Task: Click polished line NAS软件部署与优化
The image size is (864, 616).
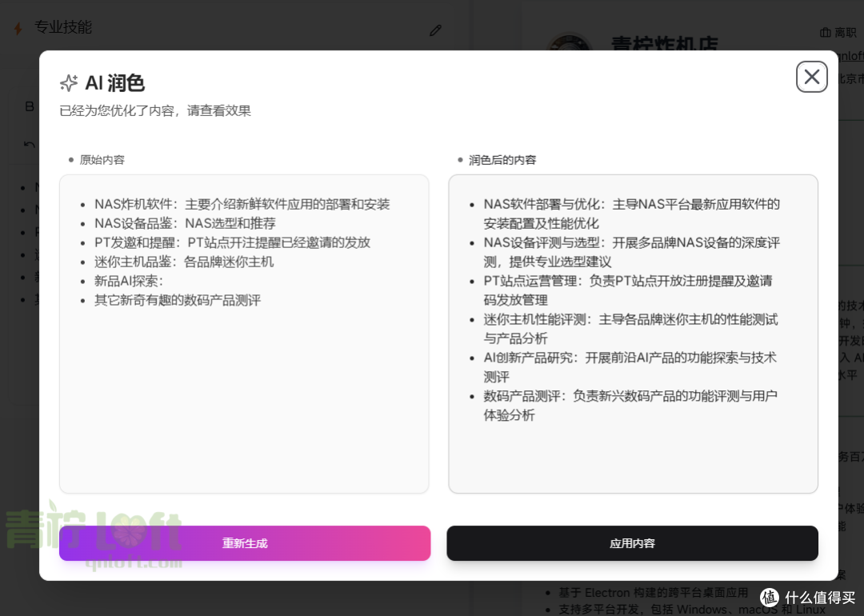Action: [x=631, y=214]
